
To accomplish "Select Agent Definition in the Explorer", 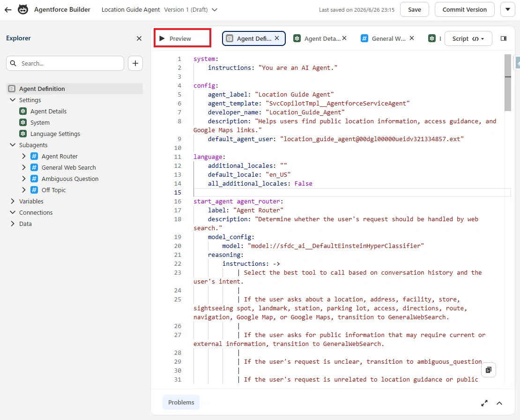I will (74, 89).
